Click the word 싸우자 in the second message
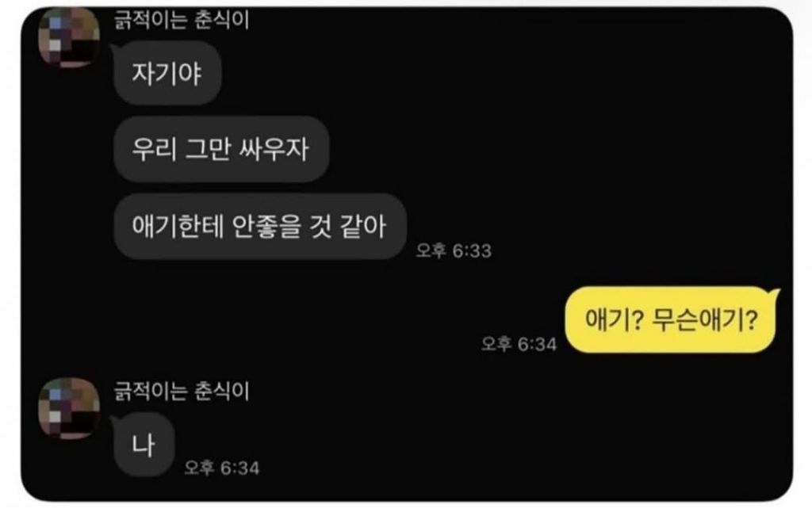 coord(274,149)
